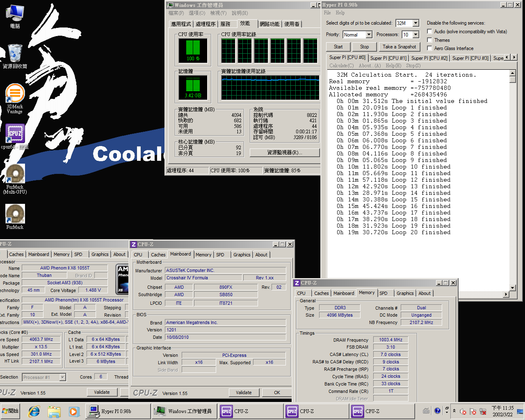Click the keyboard language bar icon

click(x=426, y=411)
